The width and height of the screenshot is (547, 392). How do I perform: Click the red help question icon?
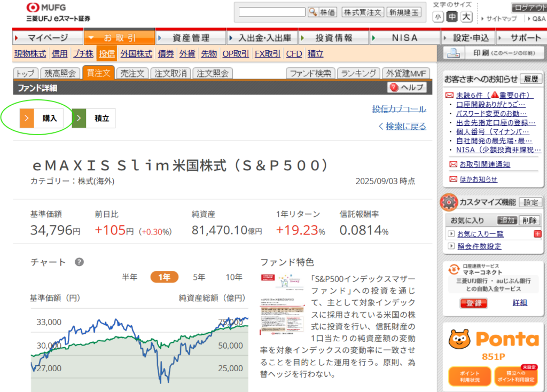[x=394, y=87]
